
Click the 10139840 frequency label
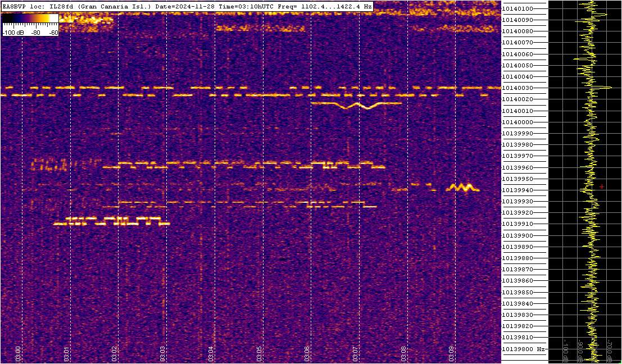(517, 303)
